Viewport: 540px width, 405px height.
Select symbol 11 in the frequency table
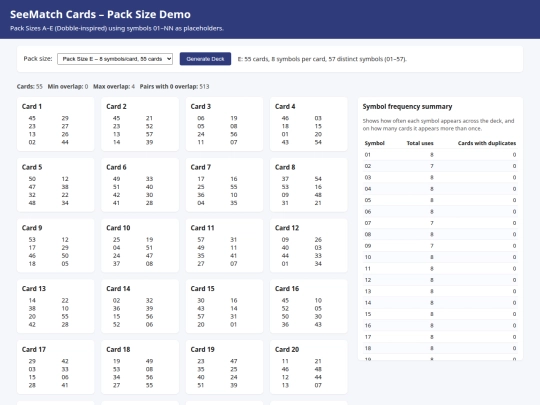440,268
